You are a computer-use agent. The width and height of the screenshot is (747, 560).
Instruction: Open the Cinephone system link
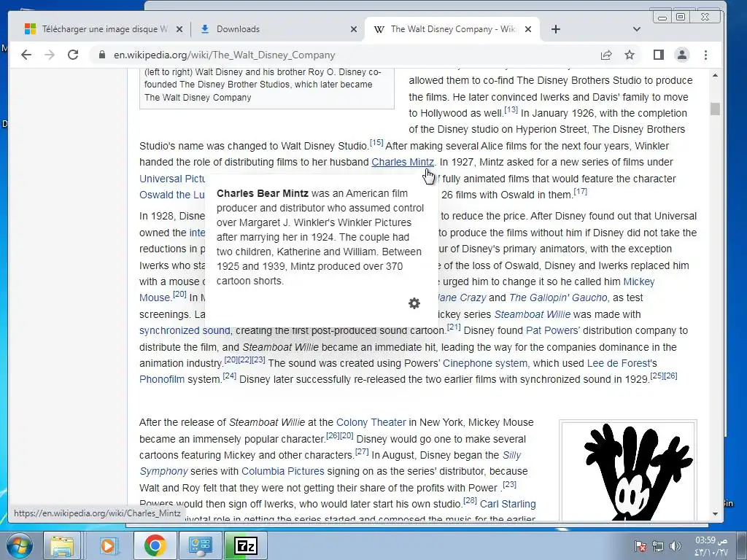pos(485,363)
